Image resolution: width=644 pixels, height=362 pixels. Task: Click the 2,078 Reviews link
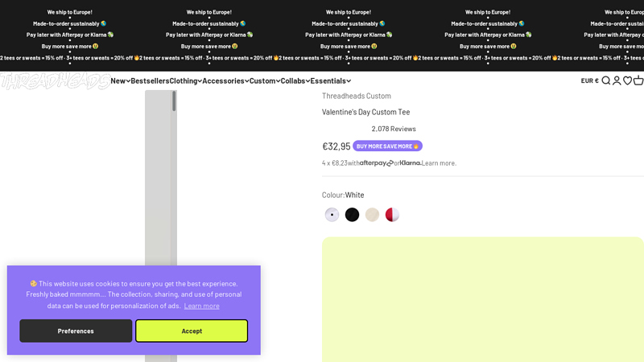(x=394, y=129)
